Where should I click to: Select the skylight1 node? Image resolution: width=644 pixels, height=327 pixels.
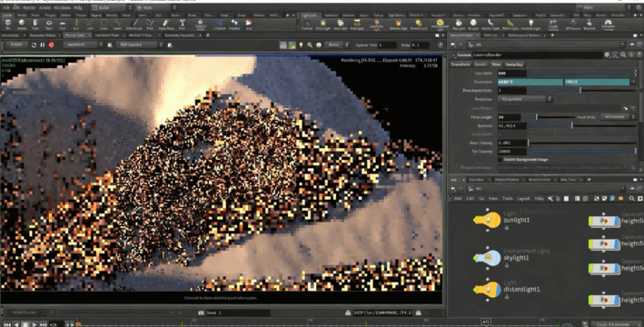tap(487, 258)
